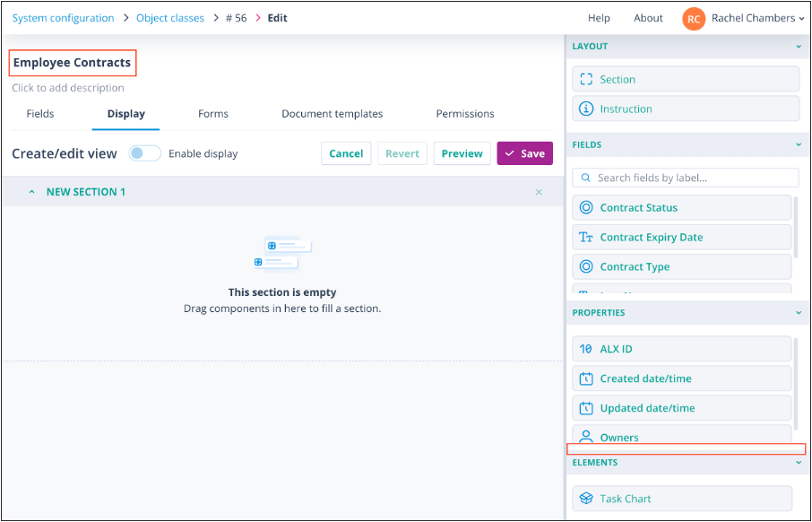Collapse the Elements panel chevron
Image resolution: width=812 pixels, height=522 pixels.
tap(798, 463)
